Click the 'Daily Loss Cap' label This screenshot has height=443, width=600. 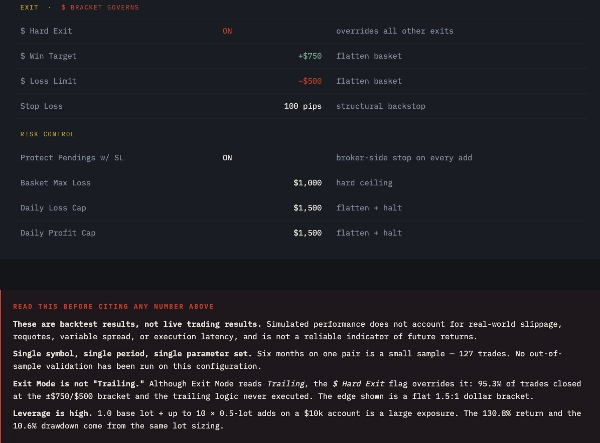tap(53, 208)
